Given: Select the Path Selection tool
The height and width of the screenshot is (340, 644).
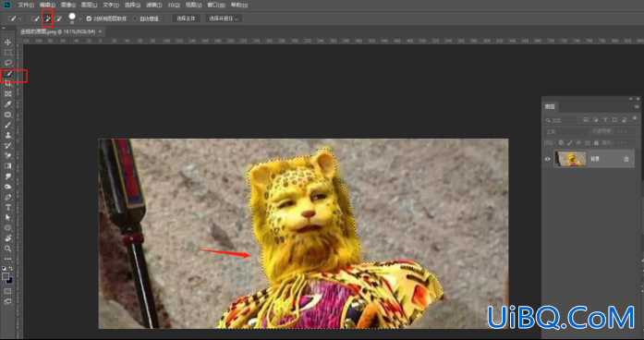Looking at the screenshot, I should point(7,218).
